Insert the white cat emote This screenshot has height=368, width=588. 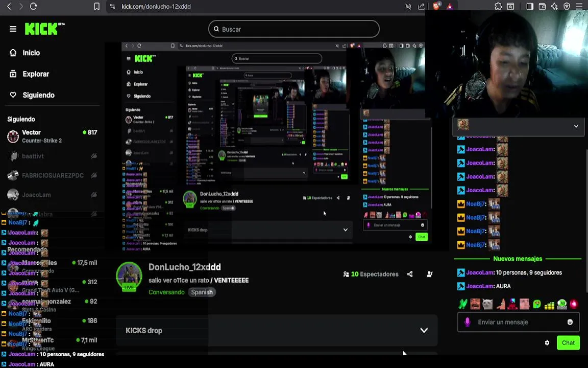coord(487,304)
